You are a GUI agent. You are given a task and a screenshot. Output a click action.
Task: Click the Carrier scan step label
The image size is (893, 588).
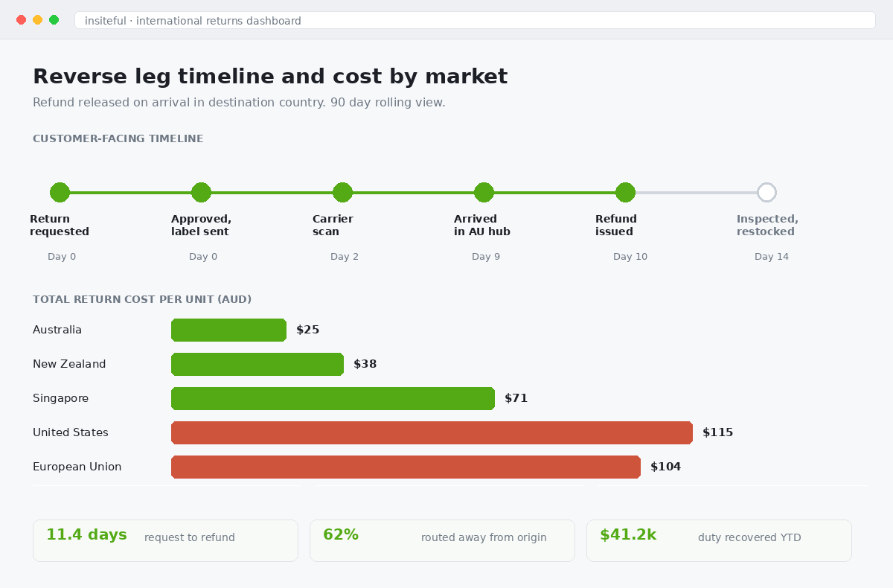(333, 225)
